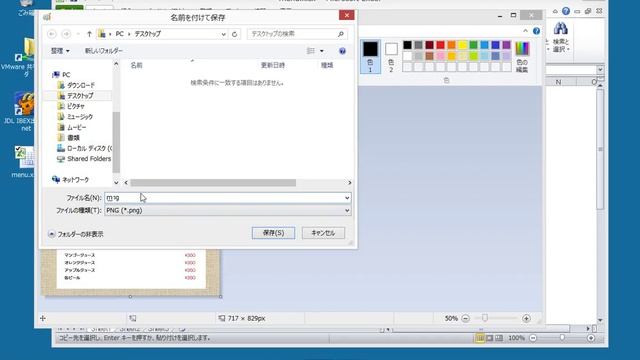
Task: Click the Paint zoom slider
Action: [484, 318]
